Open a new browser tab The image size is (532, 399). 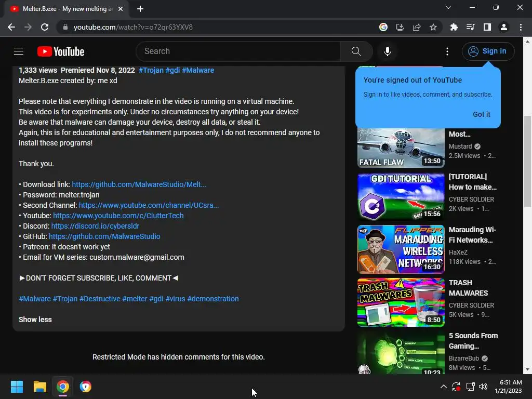click(140, 9)
